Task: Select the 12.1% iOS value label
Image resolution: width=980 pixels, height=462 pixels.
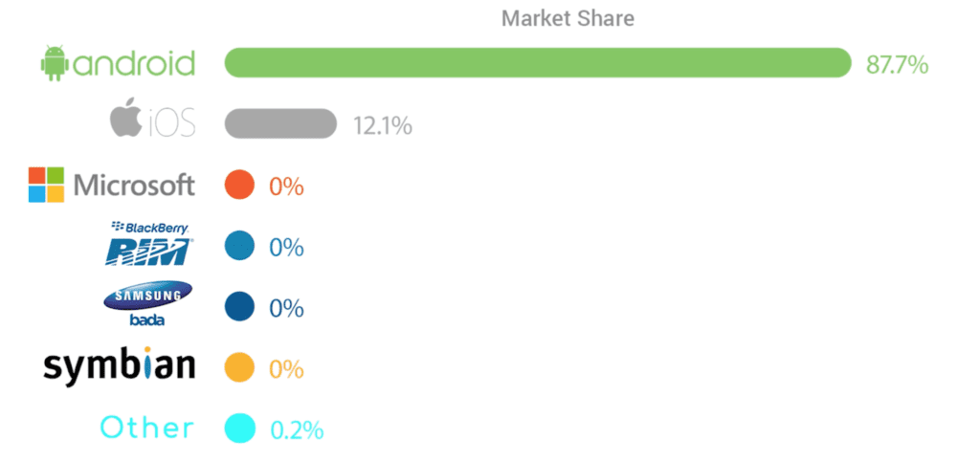Action: click(x=383, y=125)
